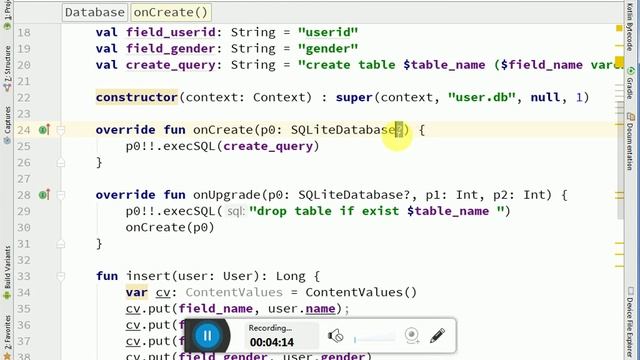Collapse the onUpgrade function fold on line 28
Image resolution: width=640 pixels, height=360 pixels.
(x=61, y=195)
